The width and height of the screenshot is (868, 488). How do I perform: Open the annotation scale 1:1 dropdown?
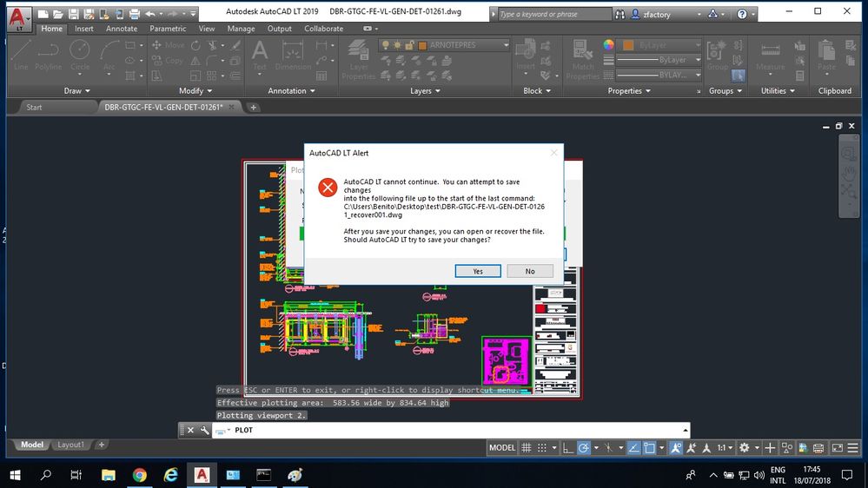click(726, 447)
